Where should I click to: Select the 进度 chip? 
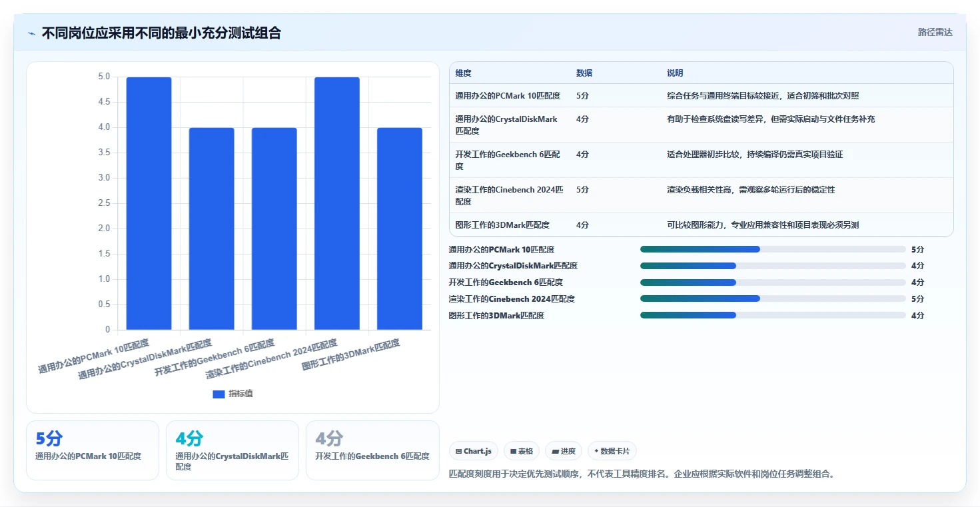point(564,451)
